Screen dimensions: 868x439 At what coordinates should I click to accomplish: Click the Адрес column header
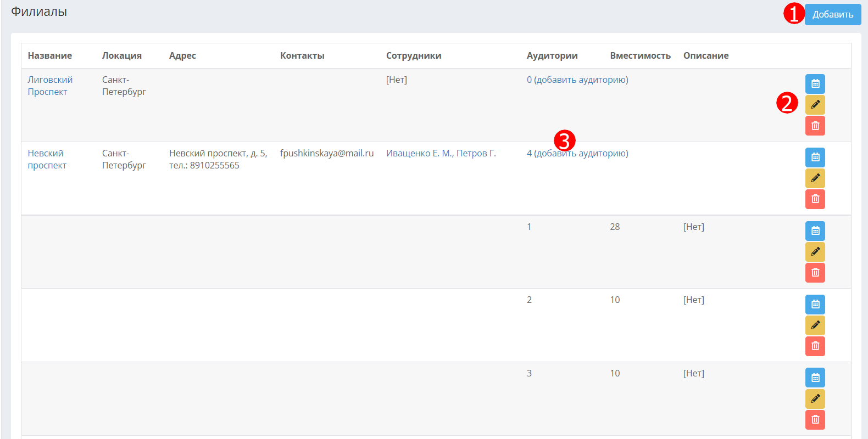[x=182, y=55]
